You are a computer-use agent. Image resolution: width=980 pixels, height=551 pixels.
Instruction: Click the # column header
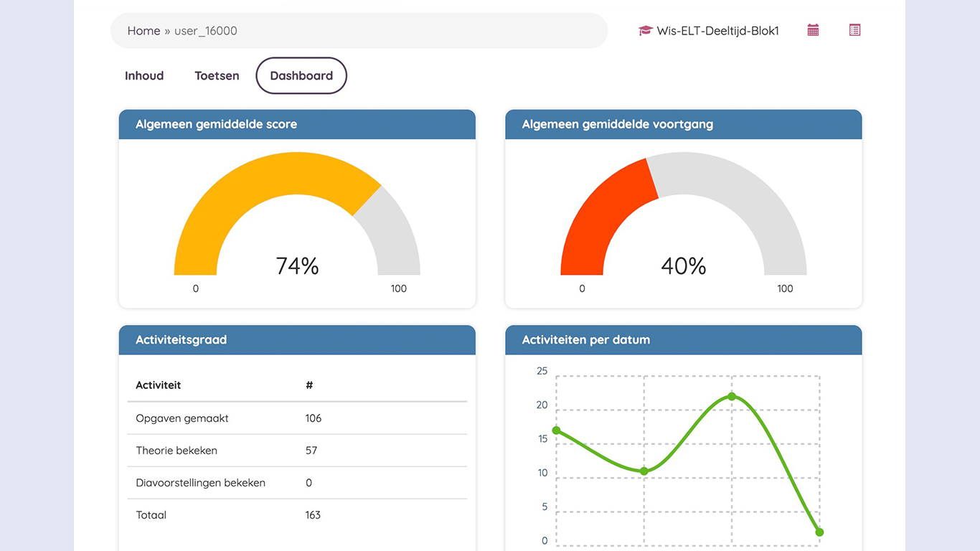coord(309,385)
